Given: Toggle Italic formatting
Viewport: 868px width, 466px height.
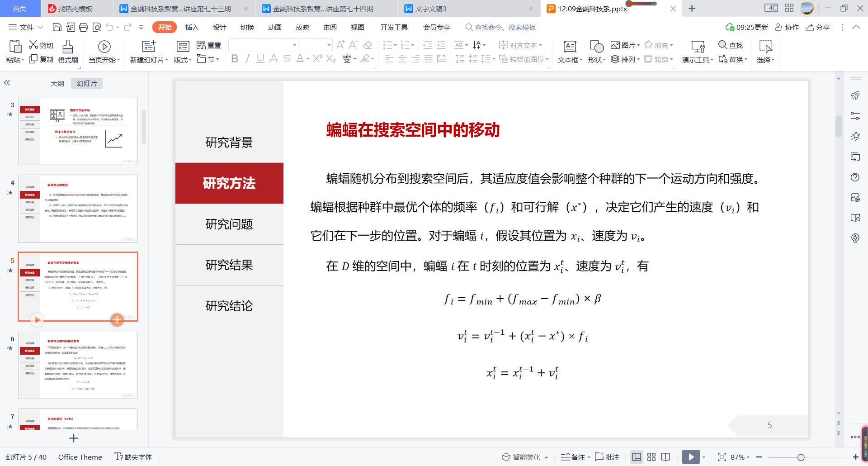Looking at the screenshot, I should tap(247, 58).
